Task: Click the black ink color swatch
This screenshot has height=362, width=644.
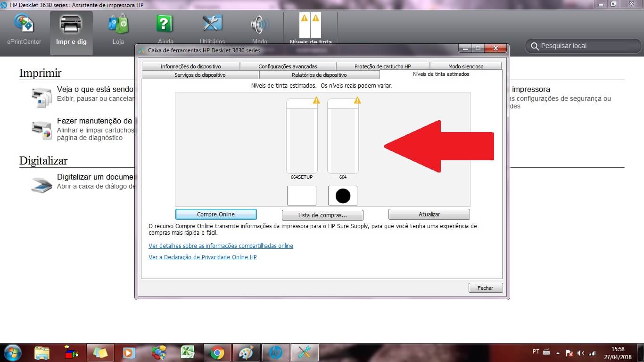Action: pos(343,196)
